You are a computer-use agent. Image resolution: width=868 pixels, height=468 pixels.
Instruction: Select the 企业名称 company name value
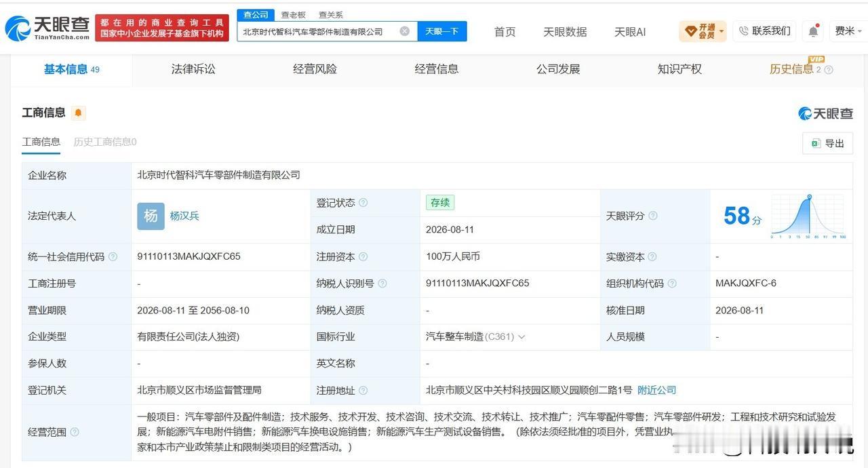click(218, 175)
